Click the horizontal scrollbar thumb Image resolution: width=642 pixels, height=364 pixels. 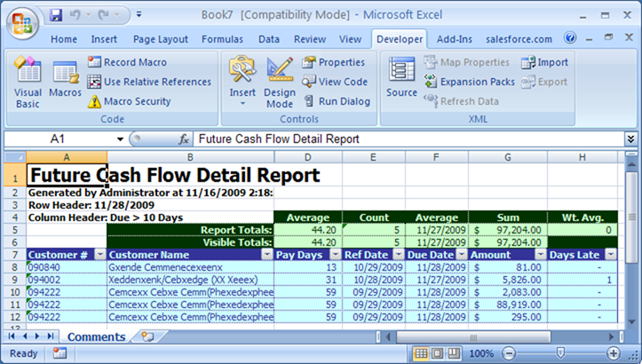coord(473,337)
